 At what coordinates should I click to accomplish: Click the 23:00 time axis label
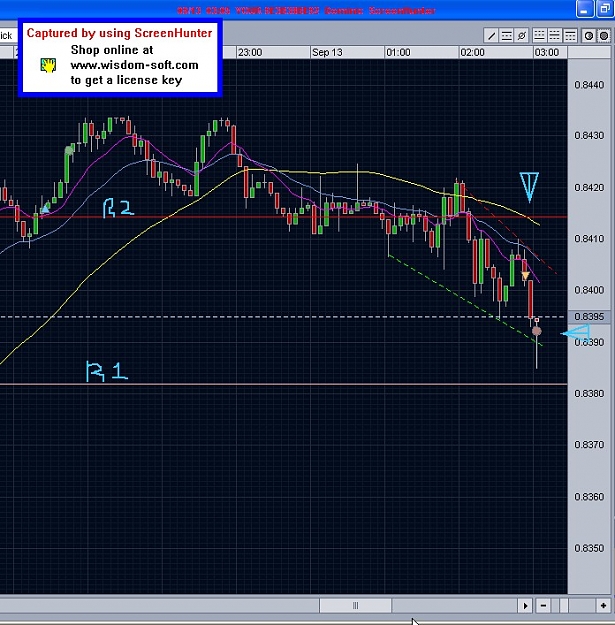coord(250,53)
